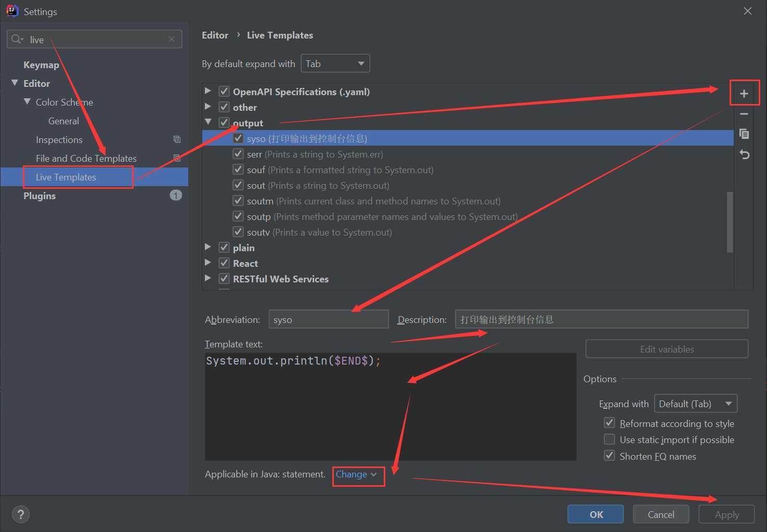
Task: Click the settings search box
Action: [x=94, y=39]
